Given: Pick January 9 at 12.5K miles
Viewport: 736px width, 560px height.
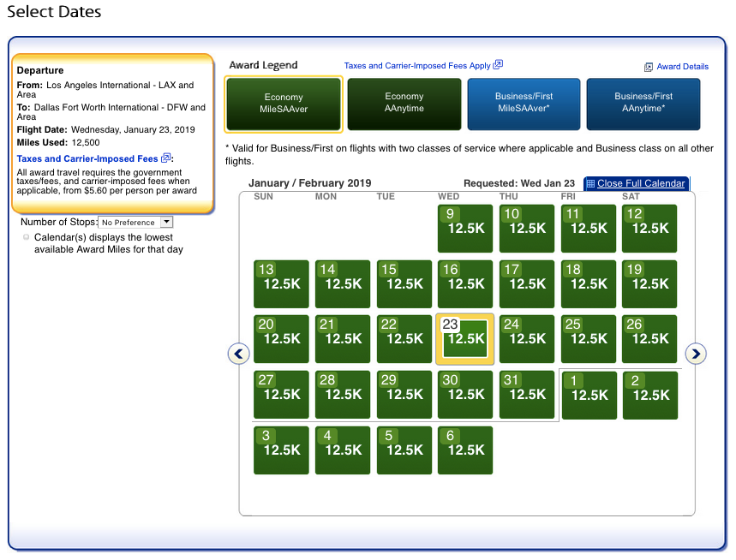Looking at the screenshot, I should [465, 229].
